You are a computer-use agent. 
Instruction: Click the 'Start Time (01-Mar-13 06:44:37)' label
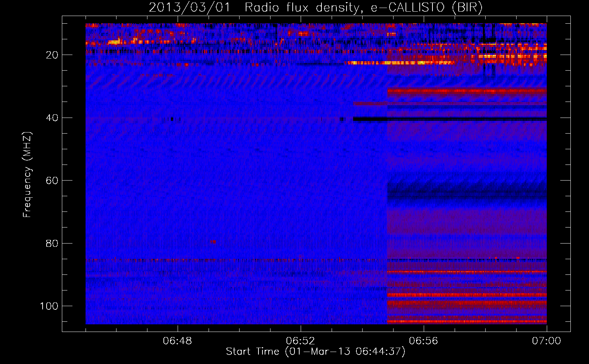point(316,352)
